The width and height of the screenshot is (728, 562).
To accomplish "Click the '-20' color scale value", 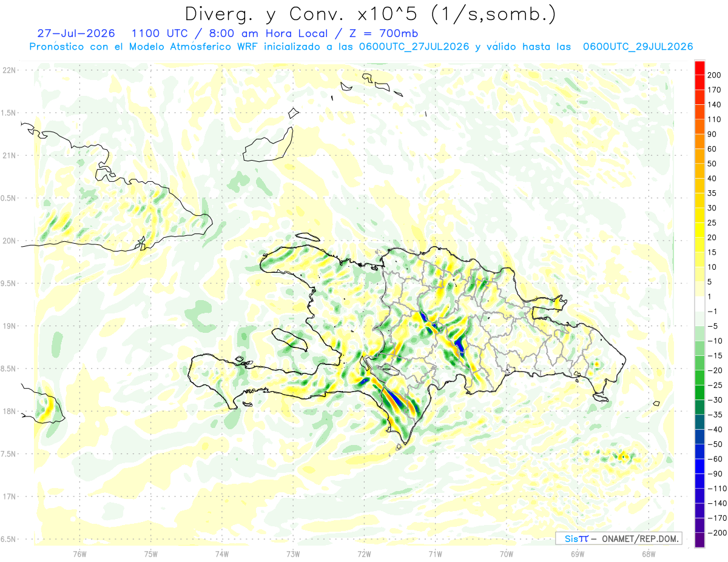I will [x=715, y=370].
